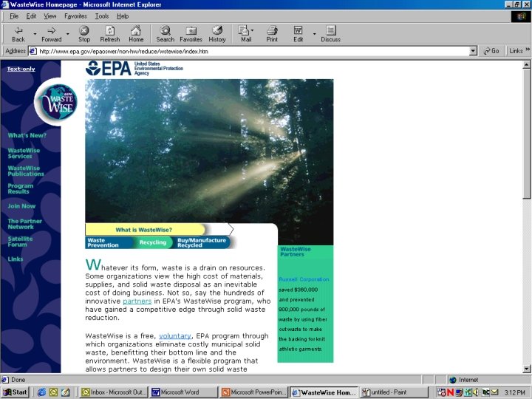Open the Favorites menu

click(x=75, y=16)
